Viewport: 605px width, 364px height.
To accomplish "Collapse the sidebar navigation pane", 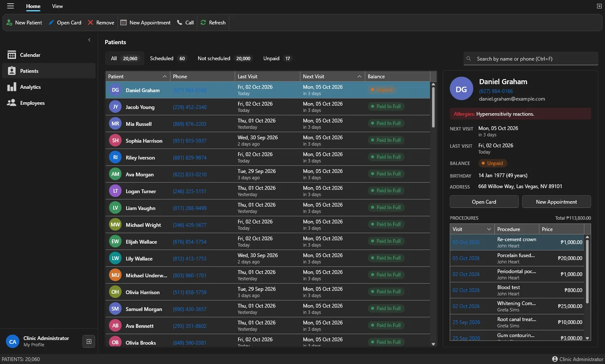I will click(x=89, y=40).
